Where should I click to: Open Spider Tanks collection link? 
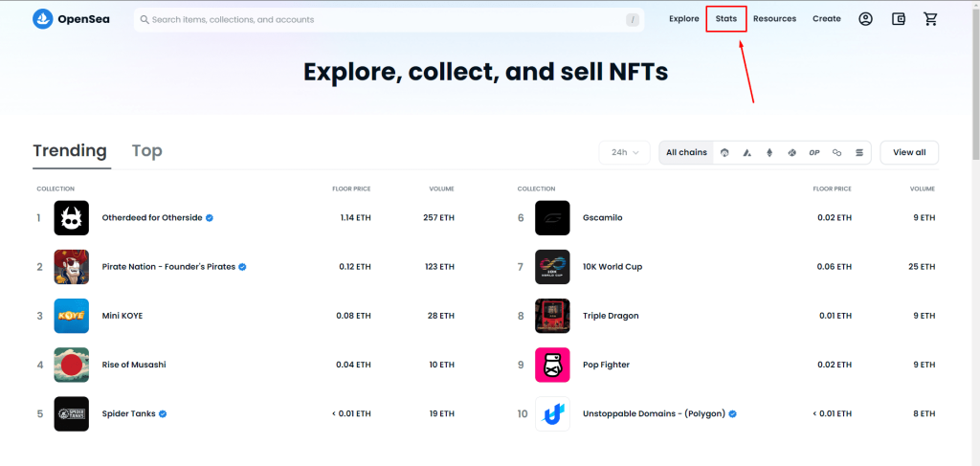pyautogui.click(x=129, y=413)
